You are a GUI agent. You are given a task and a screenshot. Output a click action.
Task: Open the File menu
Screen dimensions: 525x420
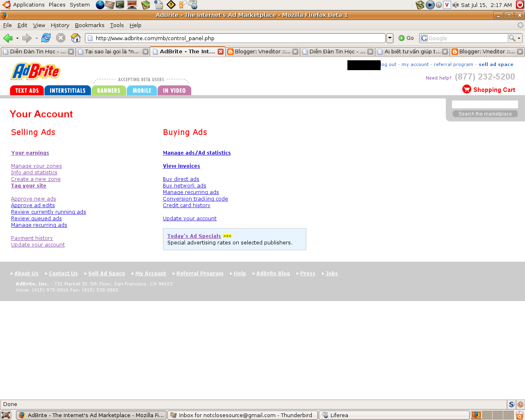coord(7,25)
